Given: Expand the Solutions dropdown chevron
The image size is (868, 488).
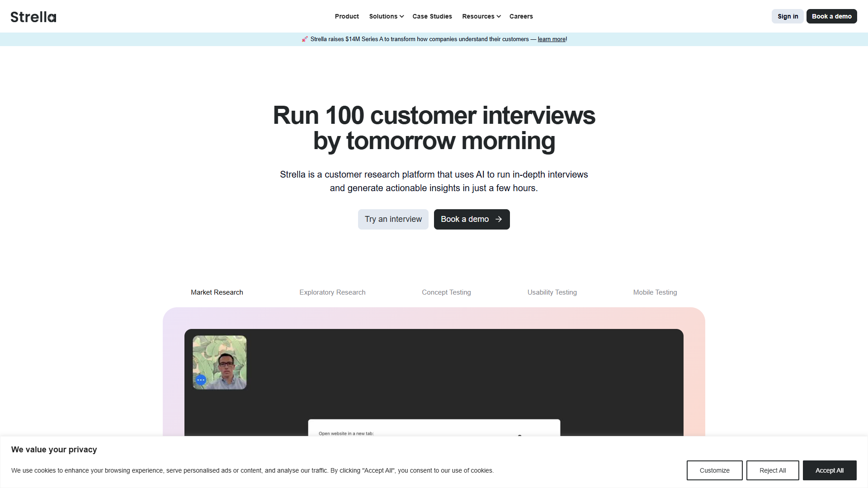Looking at the screenshot, I should pos(401,16).
